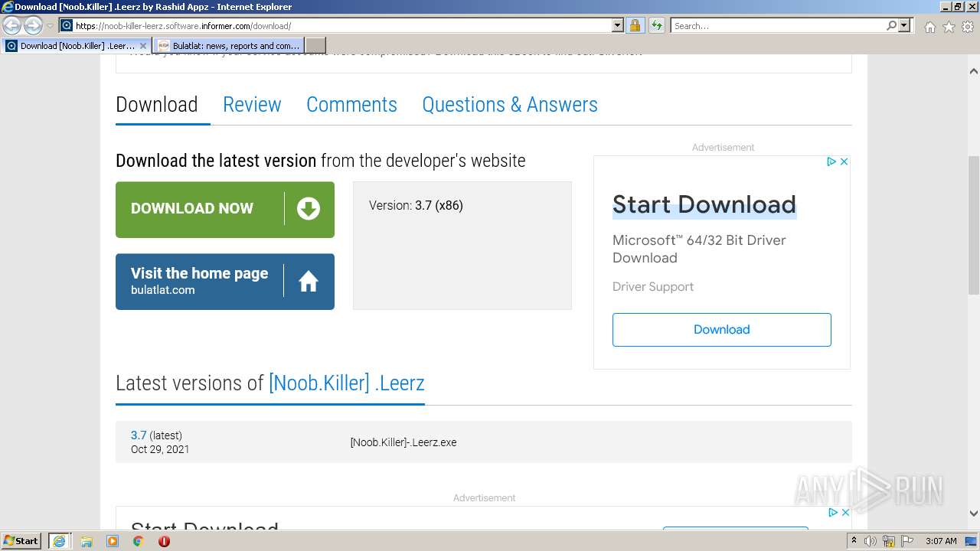Open the network tray icon
Screen dimensions: 980x551
click(890, 541)
